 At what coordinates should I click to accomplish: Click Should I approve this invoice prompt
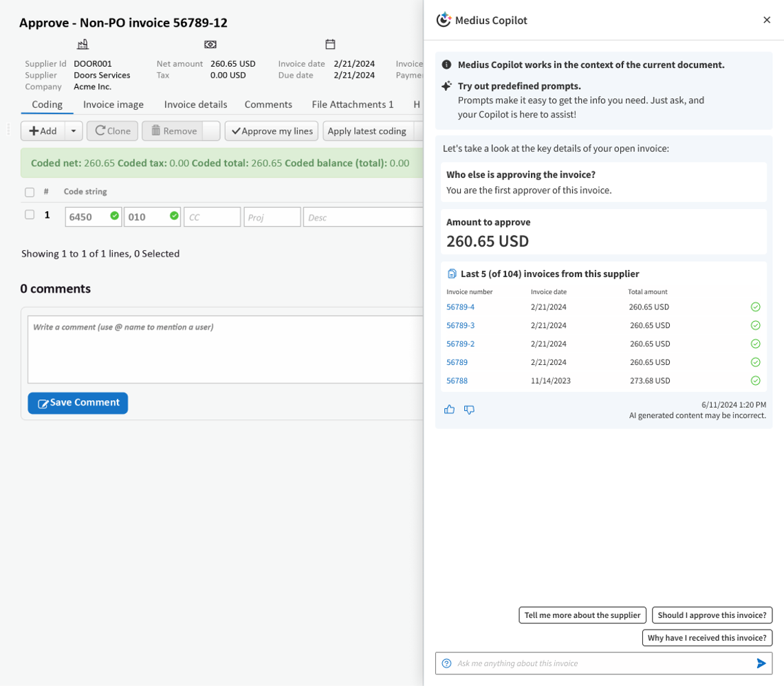click(x=712, y=615)
